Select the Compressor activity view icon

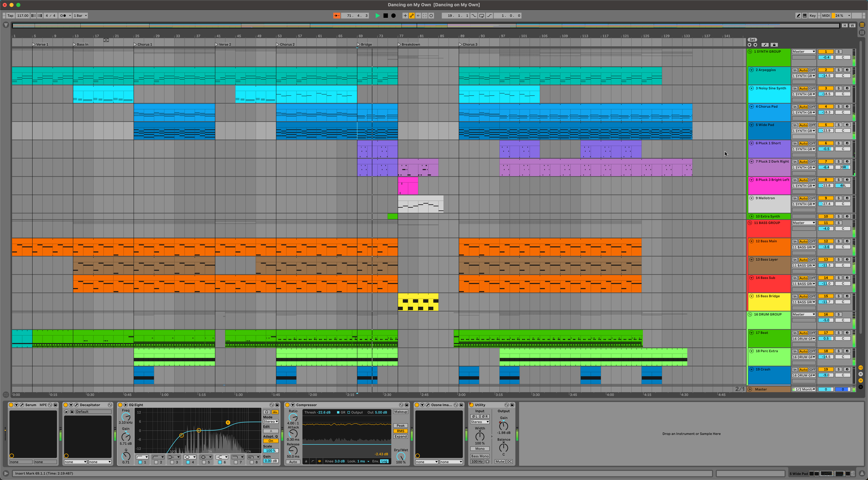coord(319,462)
